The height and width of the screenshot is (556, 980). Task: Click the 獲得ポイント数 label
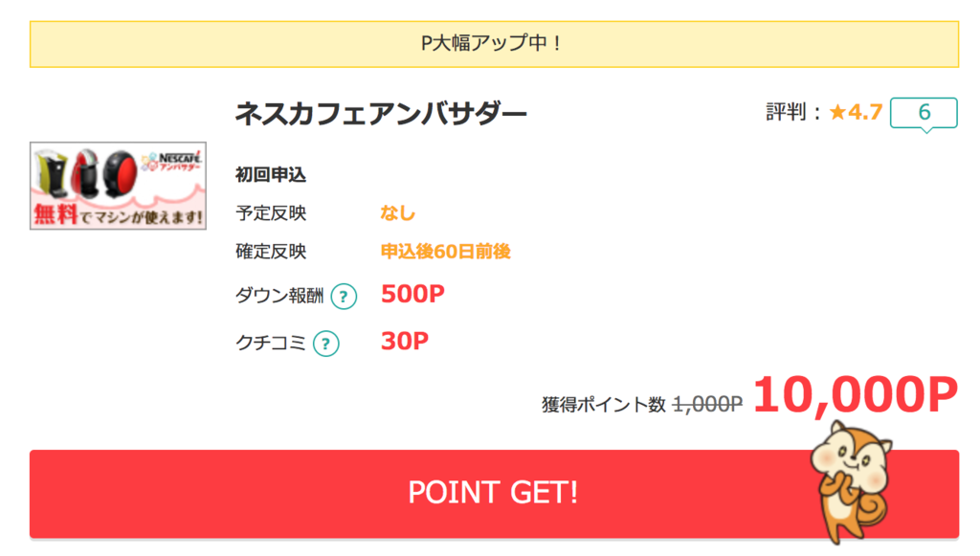click(603, 405)
